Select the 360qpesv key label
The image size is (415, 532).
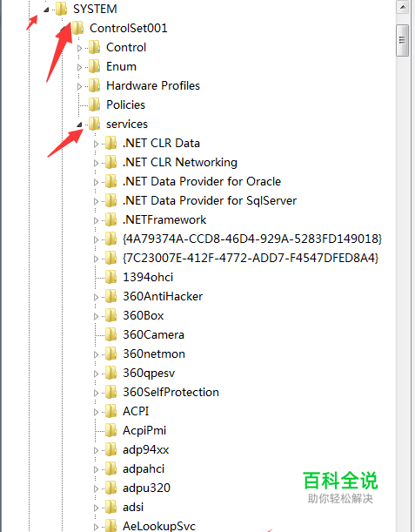click(x=149, y=373)
